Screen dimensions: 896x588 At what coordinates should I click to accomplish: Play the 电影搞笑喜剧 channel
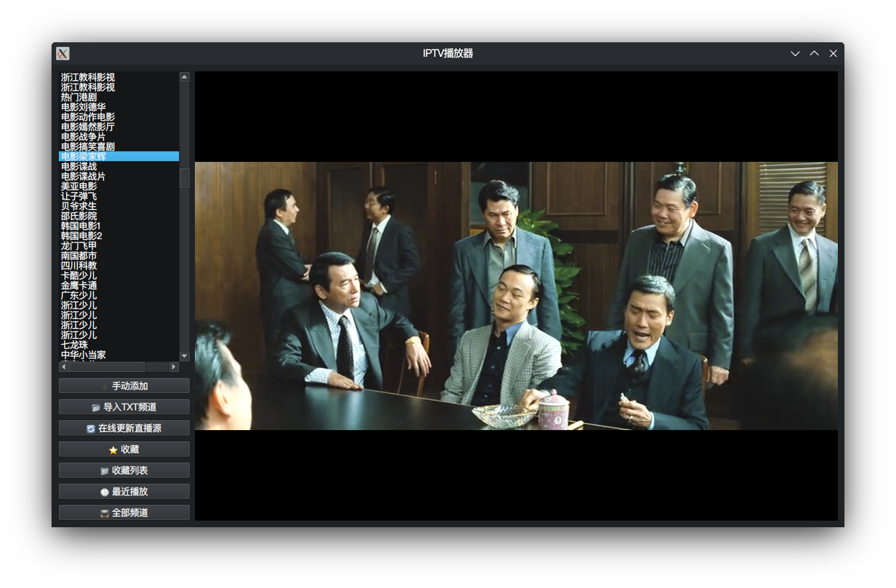pyautogui.click(x=119, y=147)
